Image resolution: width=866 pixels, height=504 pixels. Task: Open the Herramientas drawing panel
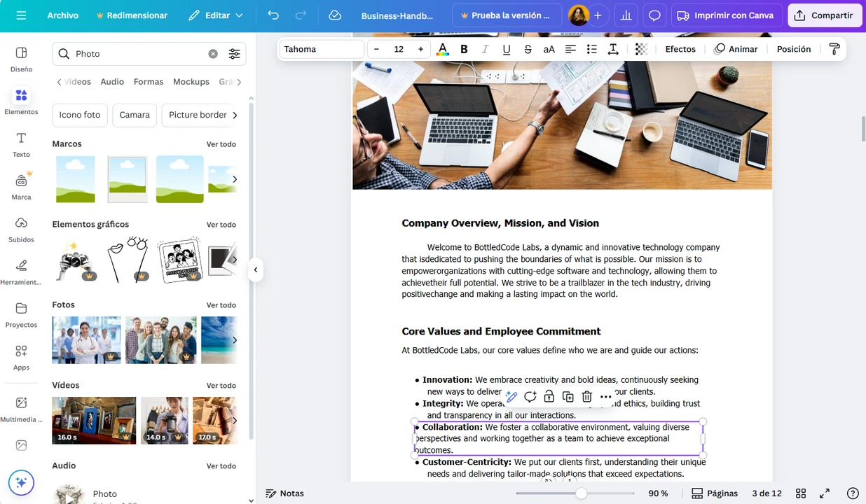click(21, 272)
